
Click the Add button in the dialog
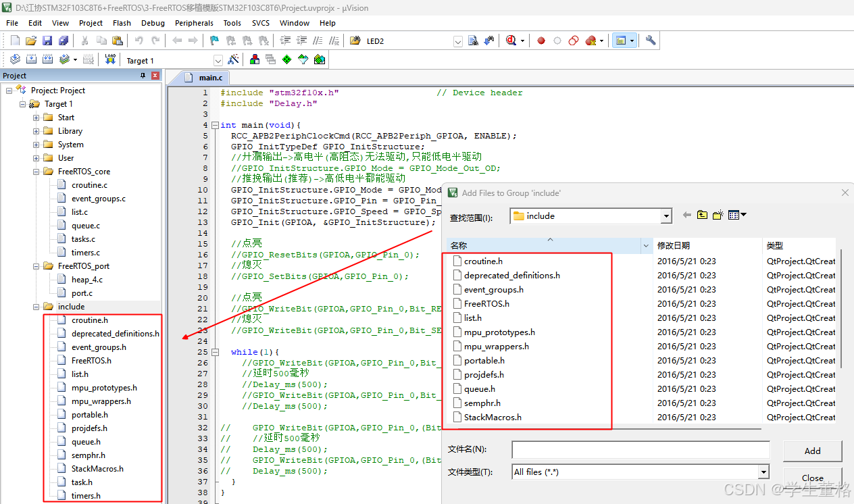(813, 451)
